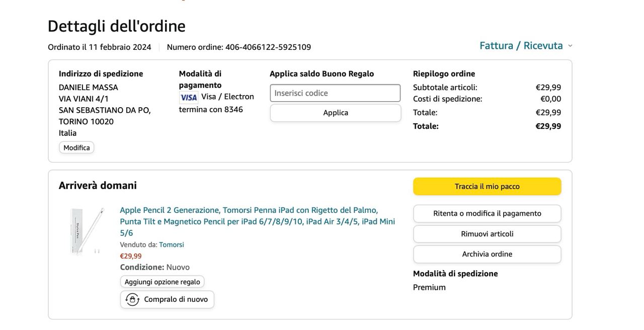Click the red €29,99 item price
644x330 pixels.
click(x=131, y=256)
